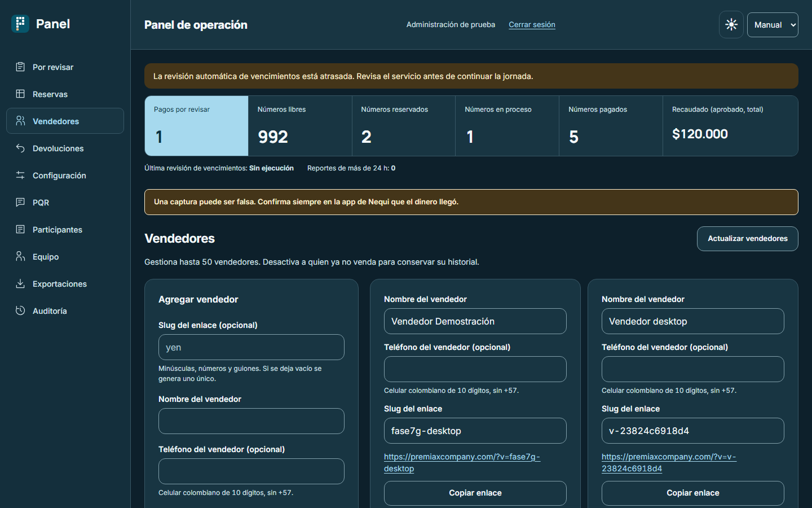
Task: Click the Vendedor desktop name field
Action: pos(692,321)
